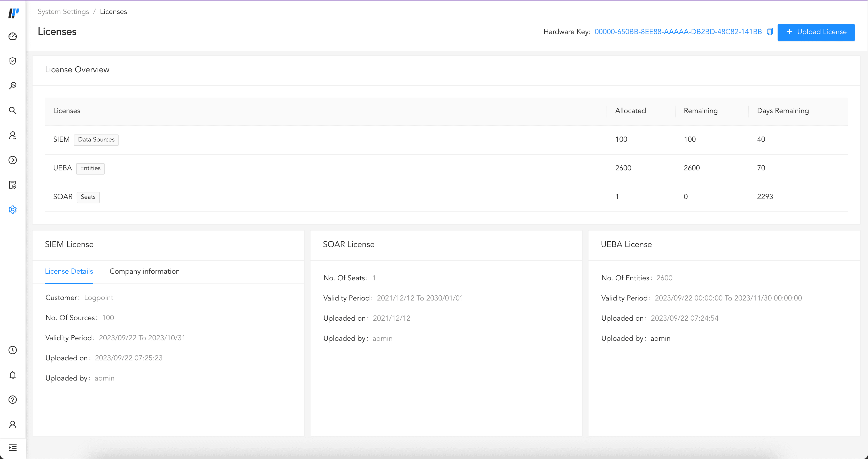Select the License Details tab

(x=69, y=271)
